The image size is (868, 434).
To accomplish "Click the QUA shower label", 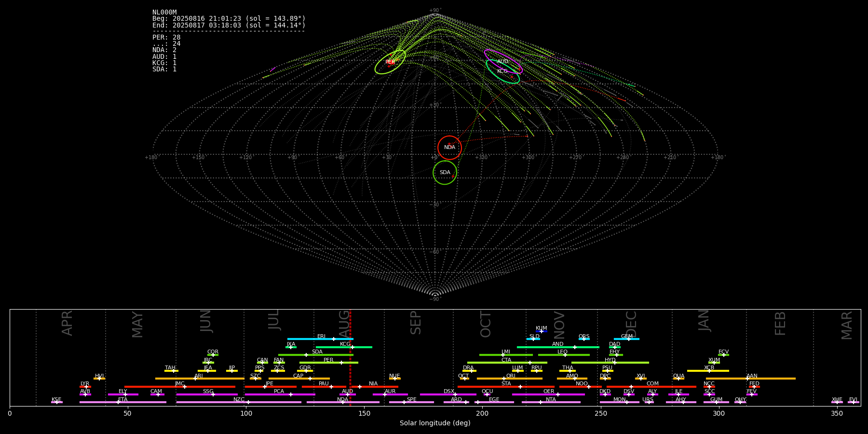I will tap(679, 376).
